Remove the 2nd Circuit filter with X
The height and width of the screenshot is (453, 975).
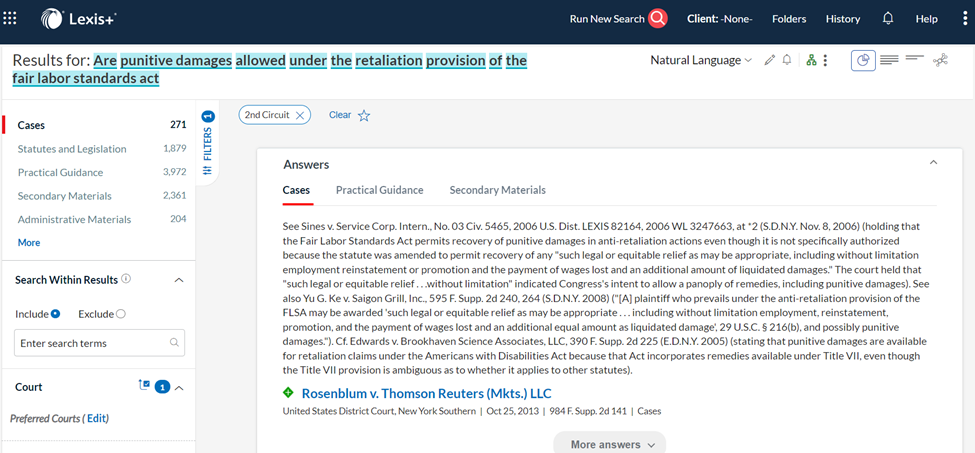(300, 115)
